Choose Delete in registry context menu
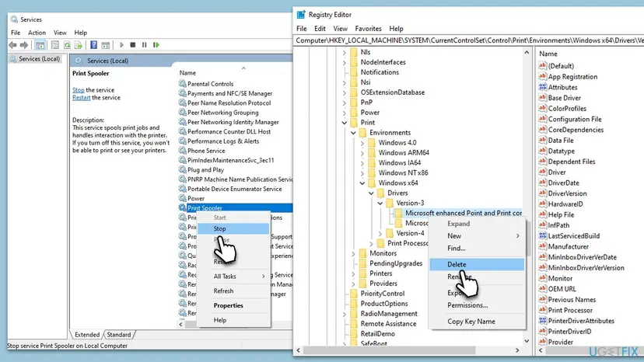 (477, 264)
